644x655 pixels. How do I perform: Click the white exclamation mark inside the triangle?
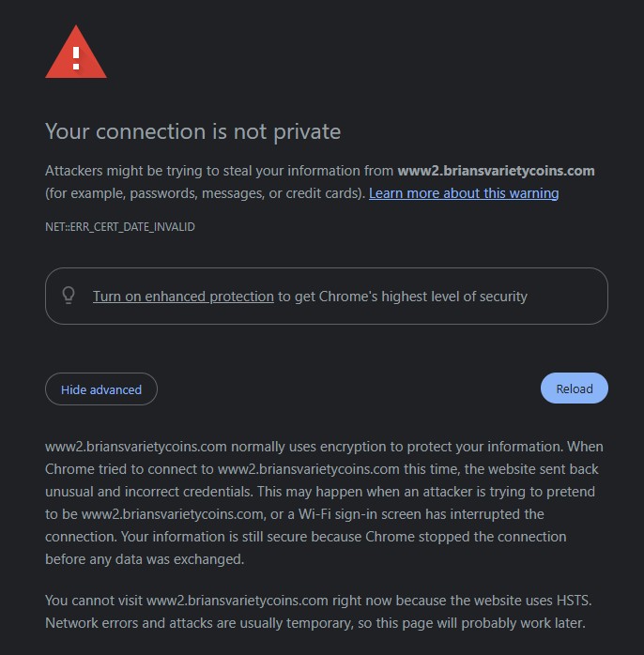[x=76, y=58]
